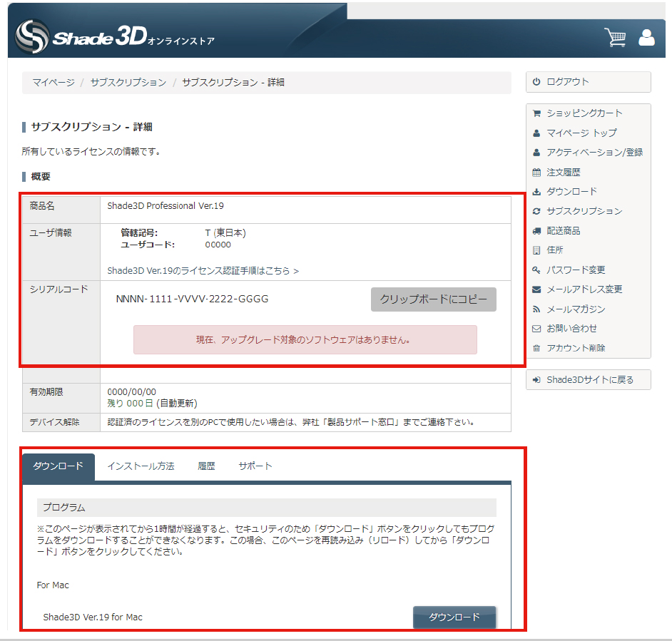Go to マイページ in breadcrumb
The height and width of the screenshot is (641, 672).
pos(54,82)
